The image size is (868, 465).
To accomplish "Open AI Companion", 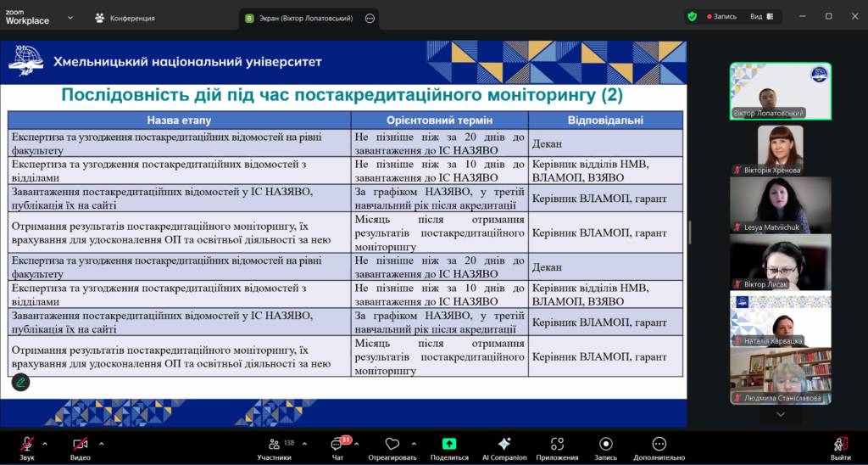I will [x=504, y=444].
